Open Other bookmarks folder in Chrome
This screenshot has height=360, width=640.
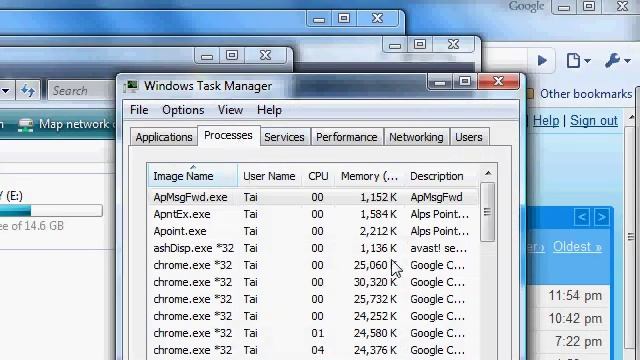(580, 94)
